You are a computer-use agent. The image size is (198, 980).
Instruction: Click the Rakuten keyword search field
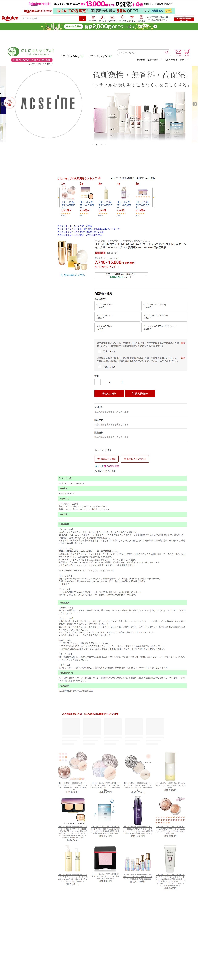pos(50,18)
